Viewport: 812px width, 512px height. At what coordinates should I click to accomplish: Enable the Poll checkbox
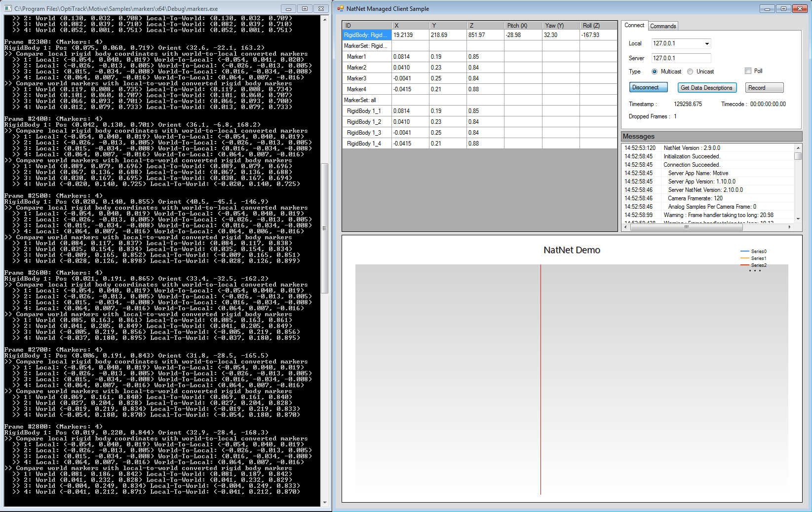[748, 71]
